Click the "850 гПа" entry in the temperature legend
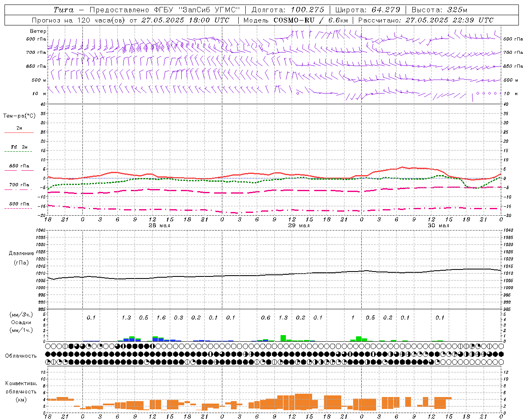 [x=19, y=166]
